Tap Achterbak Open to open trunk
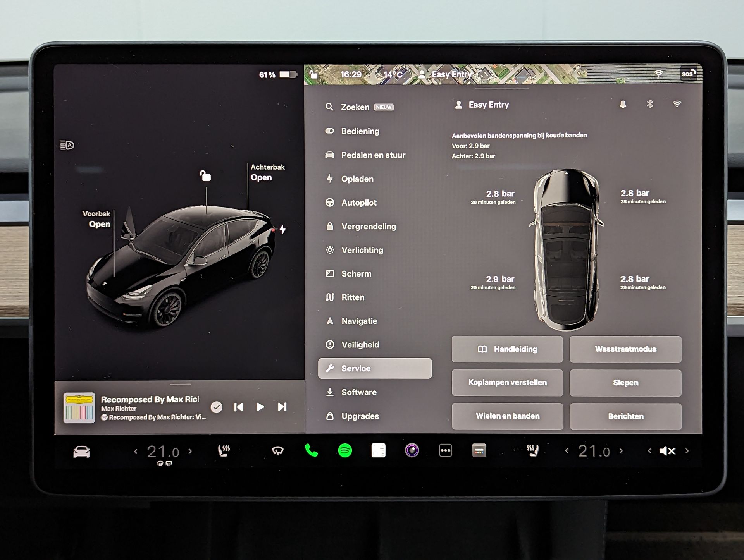The width and height of the screenshot is (744, 560). coord(267,172)
